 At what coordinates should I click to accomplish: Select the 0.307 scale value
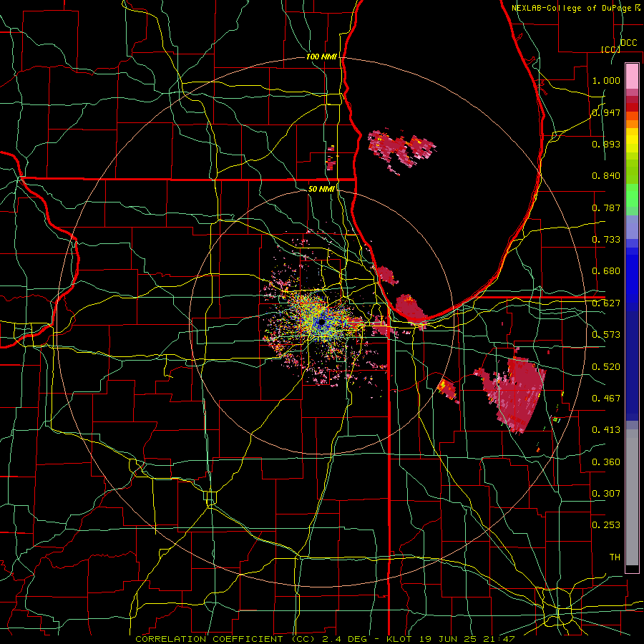coord(606,494)
